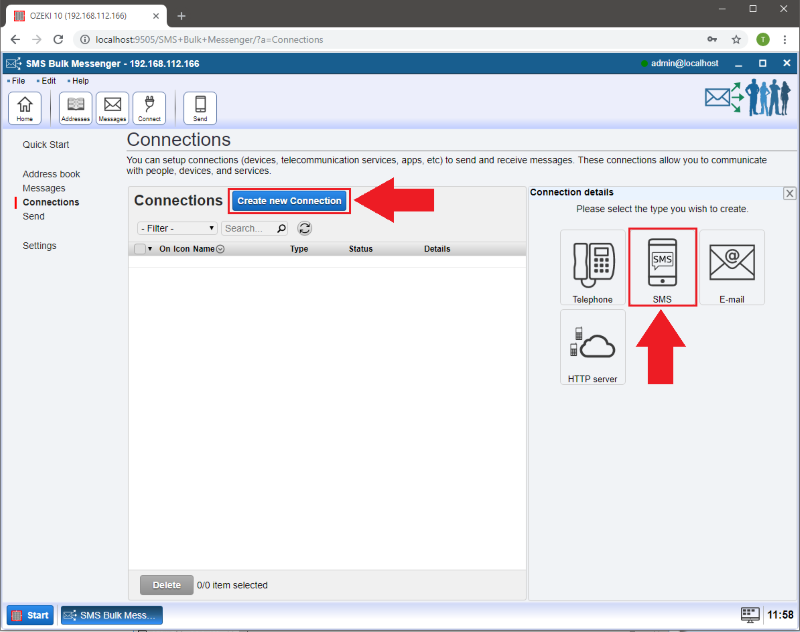The image size is (800, 632).
Task: Open the Filter dropdown
Action: coord(177,228)
